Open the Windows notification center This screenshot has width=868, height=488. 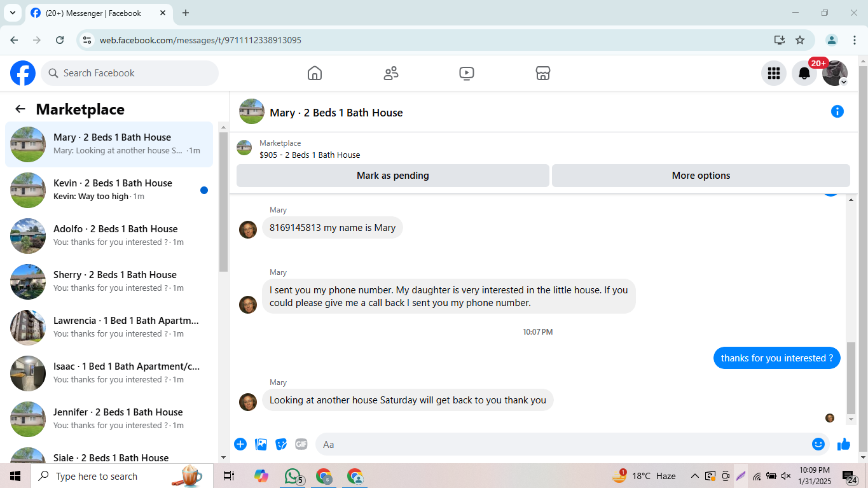(x=850, y=477)
